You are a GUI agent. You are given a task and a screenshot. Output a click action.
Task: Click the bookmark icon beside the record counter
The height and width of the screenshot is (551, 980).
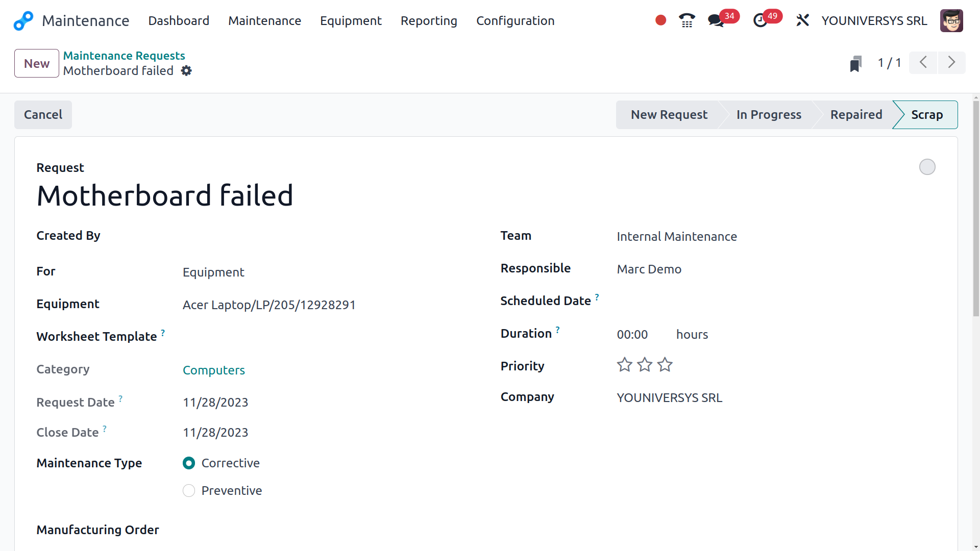coord(856,64)
